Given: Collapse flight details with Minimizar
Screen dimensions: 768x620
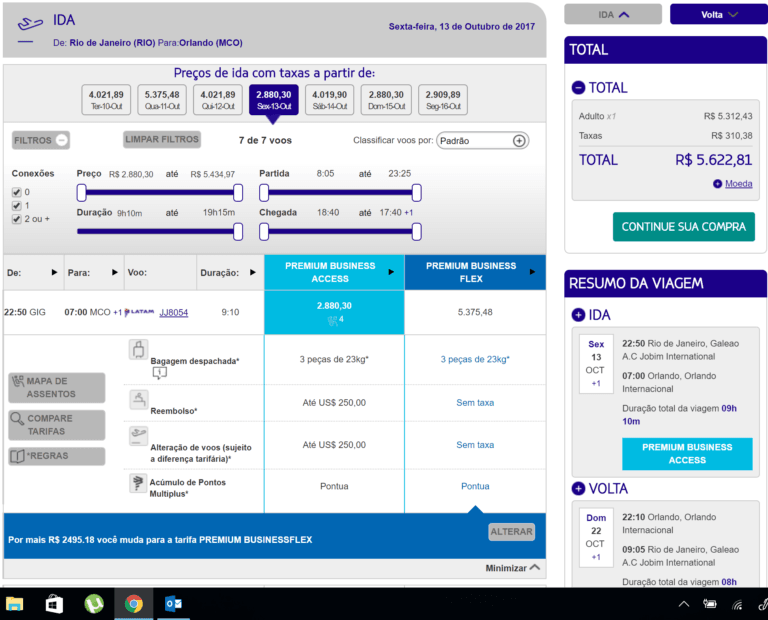Looking at the screenshot, I should [x=513, y=568].
